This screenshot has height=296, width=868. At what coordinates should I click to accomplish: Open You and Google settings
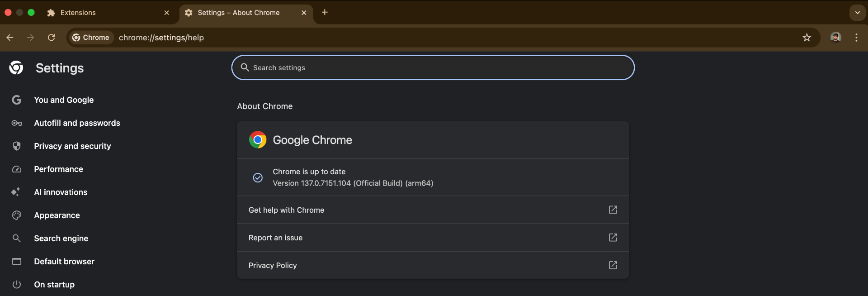(x=64, y=100)
